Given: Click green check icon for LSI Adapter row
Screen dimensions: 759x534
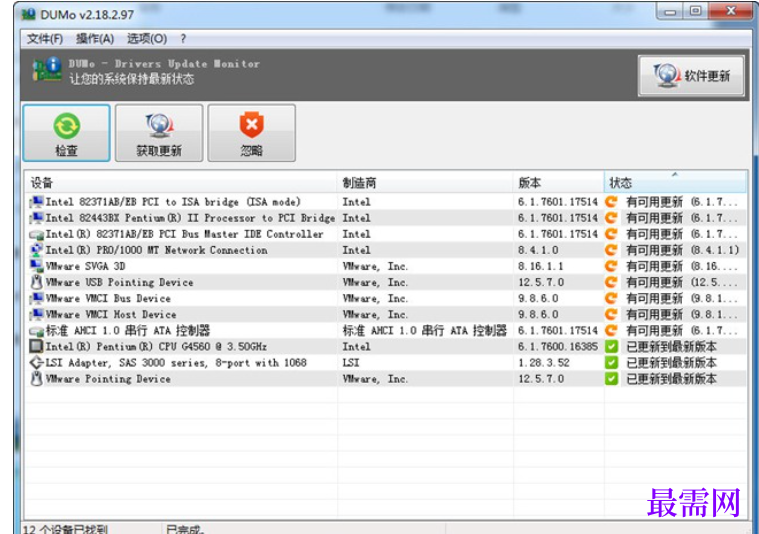Looking at the screenshot, I should coord(611,363).
